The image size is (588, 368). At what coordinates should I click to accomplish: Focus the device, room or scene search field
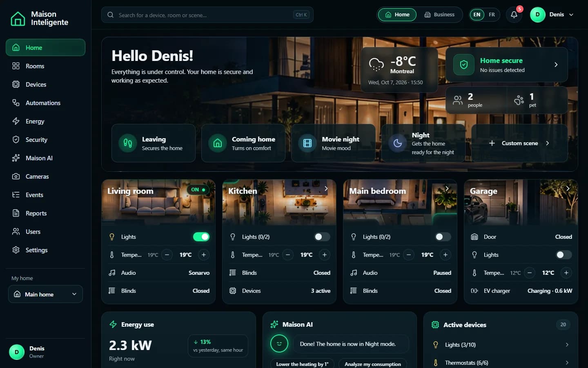207,15
